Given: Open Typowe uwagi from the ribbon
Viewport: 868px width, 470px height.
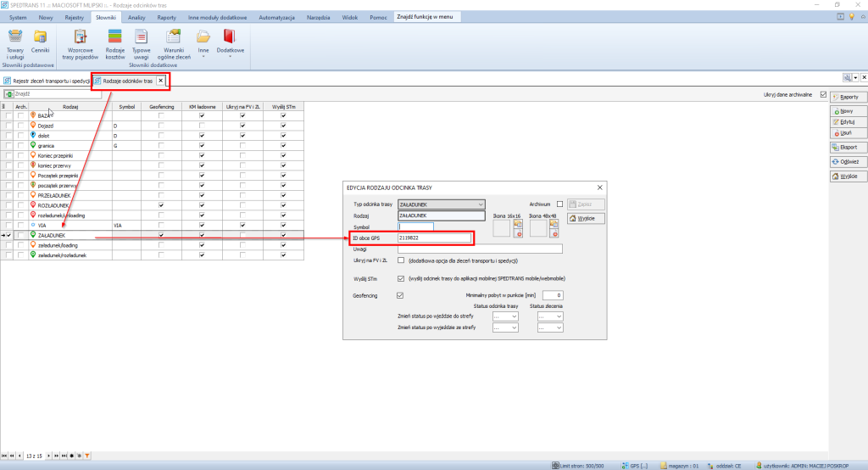Looking at the screenshot, I should click(x=142, y=42).
